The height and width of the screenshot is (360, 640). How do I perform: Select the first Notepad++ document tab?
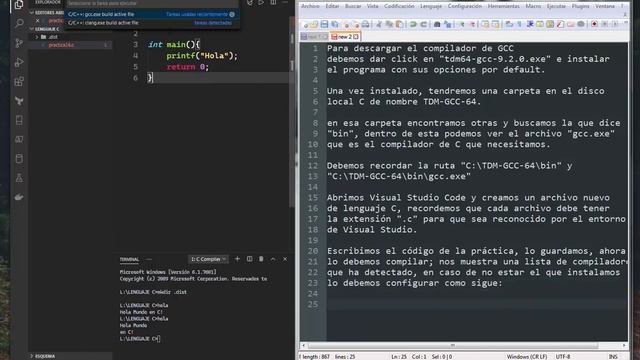pos(314,37)
